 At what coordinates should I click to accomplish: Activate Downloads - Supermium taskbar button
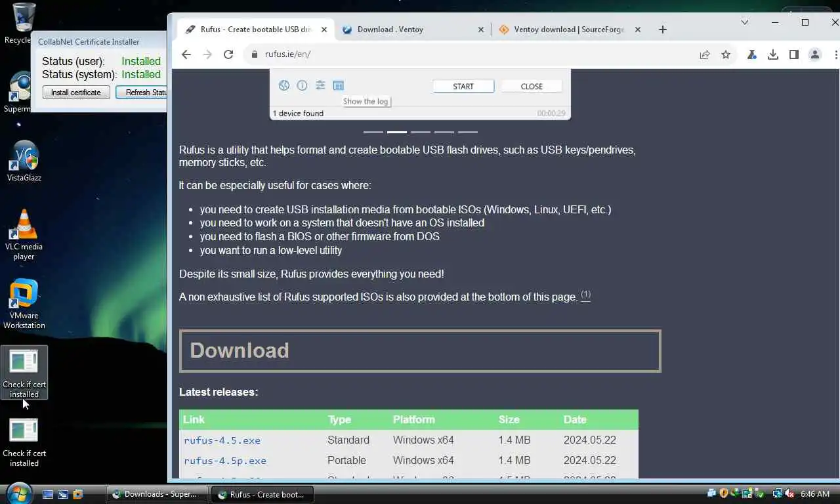tap(157, 494)
